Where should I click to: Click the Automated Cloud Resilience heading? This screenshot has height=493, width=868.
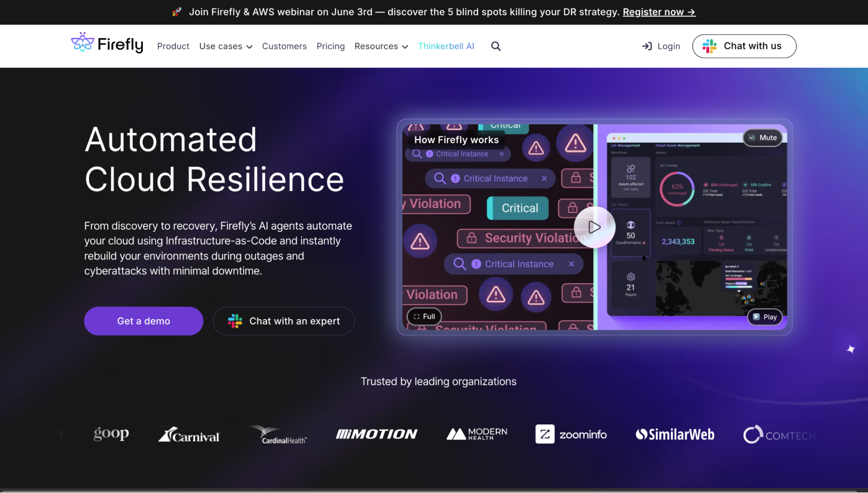[x=214, y=159]
